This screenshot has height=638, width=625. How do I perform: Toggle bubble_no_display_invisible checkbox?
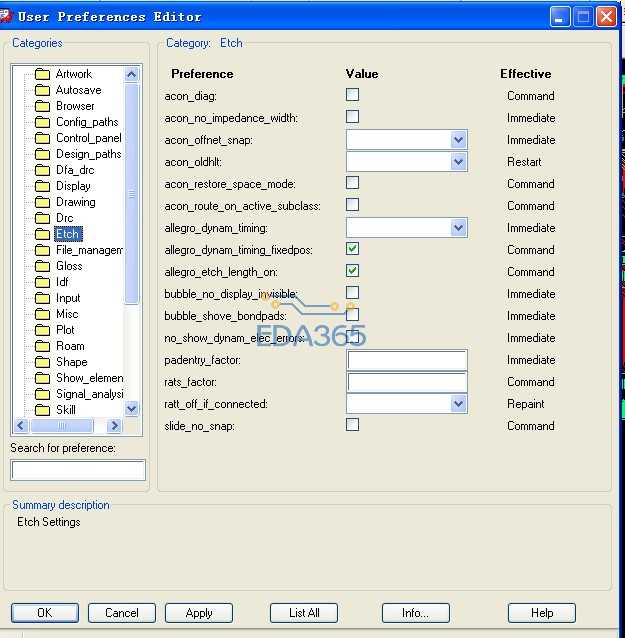point(352,292)
